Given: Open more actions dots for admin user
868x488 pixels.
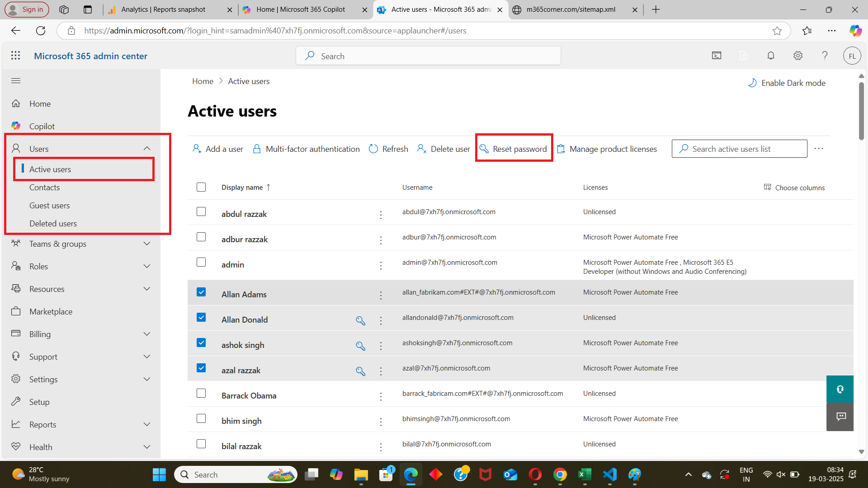Looking at the screenshot, I should click(x=381, y=266).
